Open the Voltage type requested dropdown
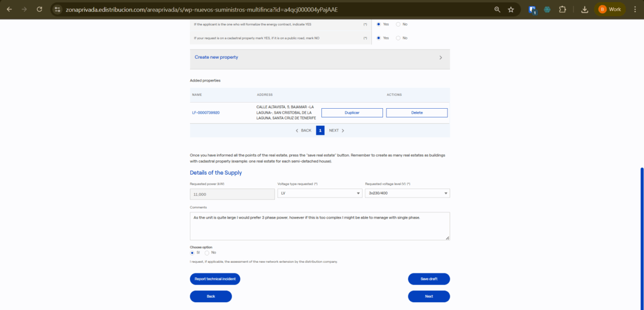 pos(319,194)
